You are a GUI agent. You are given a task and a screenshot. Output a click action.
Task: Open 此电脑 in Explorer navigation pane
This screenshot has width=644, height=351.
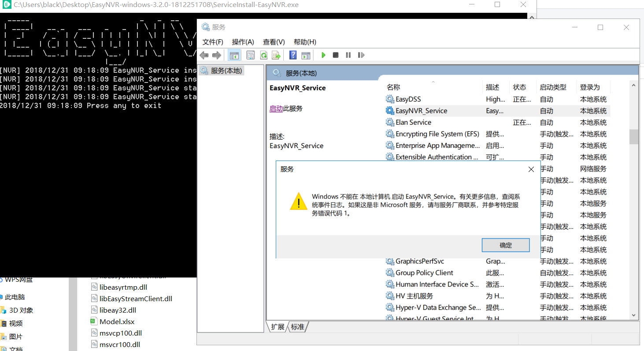pos(15,297)
